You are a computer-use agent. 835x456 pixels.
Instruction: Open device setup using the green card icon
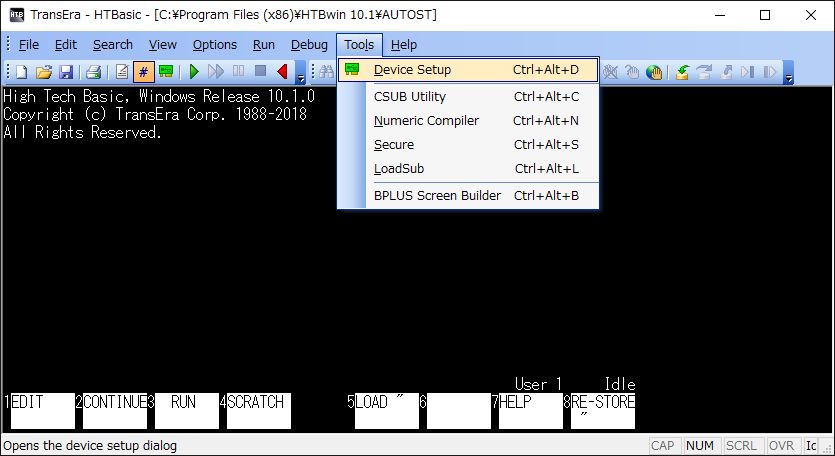(x=166, y=71)
